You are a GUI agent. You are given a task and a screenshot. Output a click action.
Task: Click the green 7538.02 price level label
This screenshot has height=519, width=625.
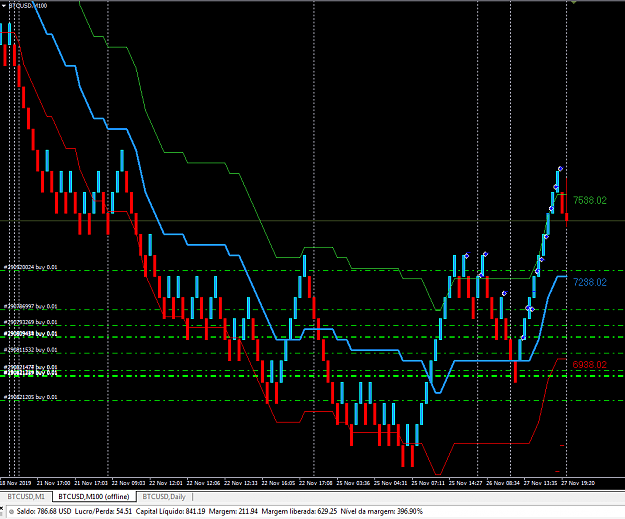590,200
